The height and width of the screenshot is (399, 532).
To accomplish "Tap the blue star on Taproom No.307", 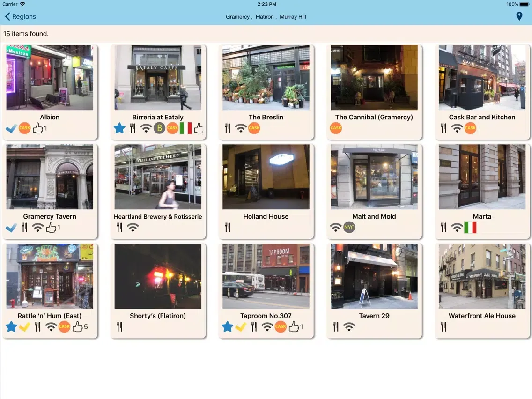I will 227,327.
